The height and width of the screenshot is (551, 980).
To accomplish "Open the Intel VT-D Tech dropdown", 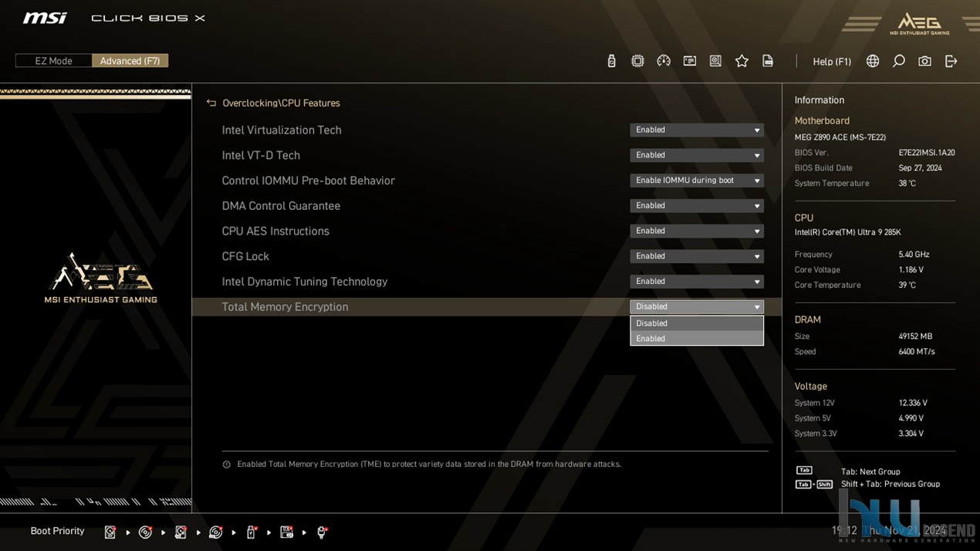I will [697, 155].
